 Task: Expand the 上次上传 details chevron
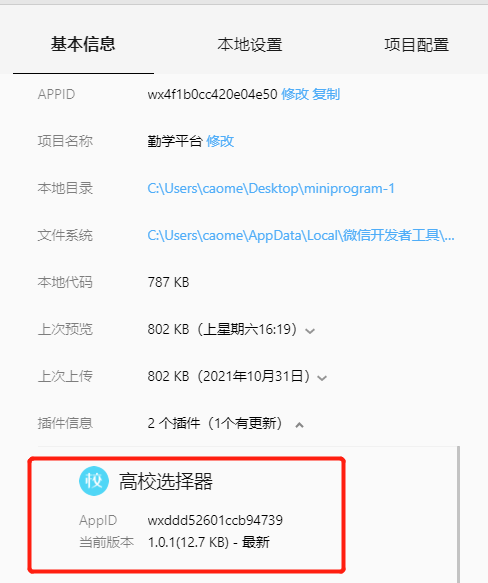point(322,378)
